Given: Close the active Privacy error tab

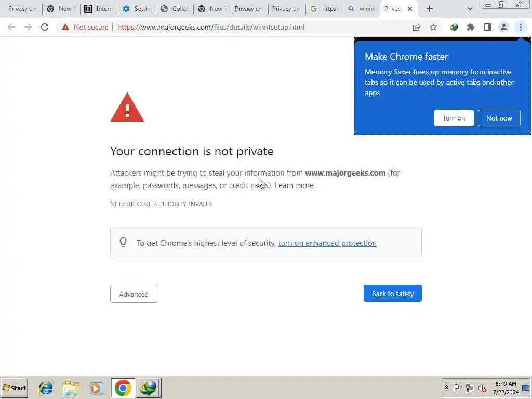Looking at the screenshot, I should pos(410,9).
